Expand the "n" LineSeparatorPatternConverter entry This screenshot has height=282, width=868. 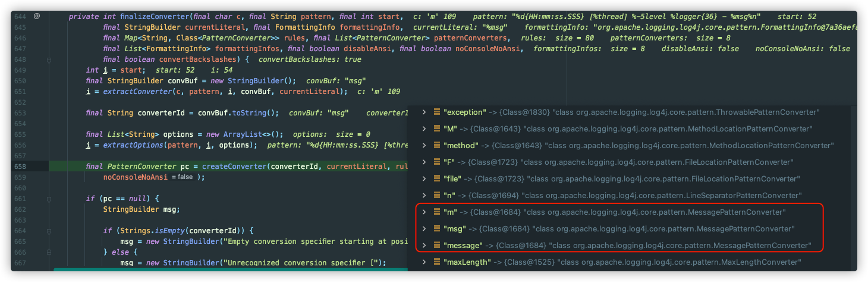pos(424,195)
